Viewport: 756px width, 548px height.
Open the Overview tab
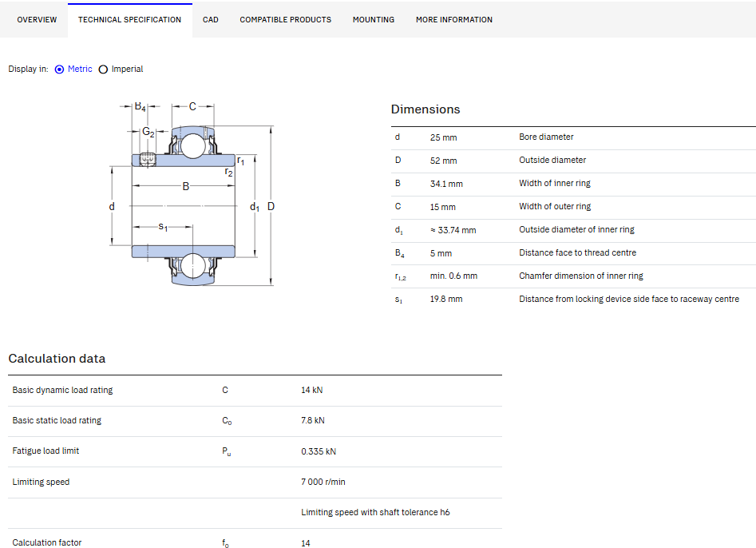(x=37, y=20)
